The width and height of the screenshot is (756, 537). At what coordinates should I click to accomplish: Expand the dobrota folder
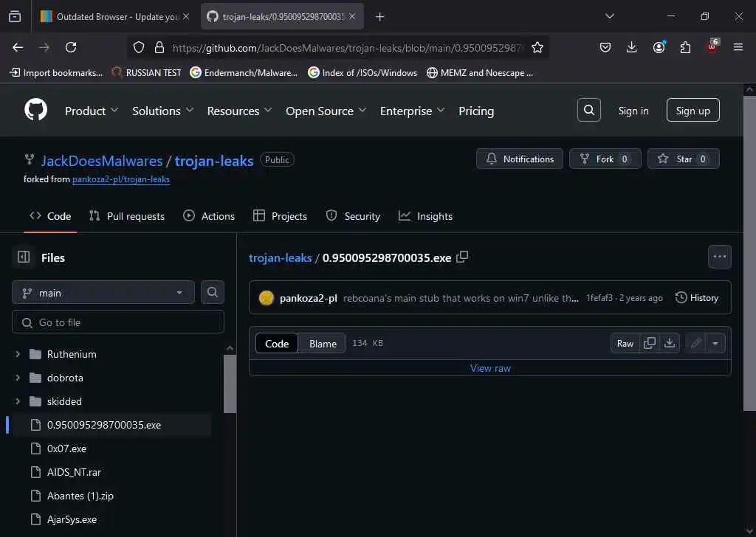pos(18,378)
